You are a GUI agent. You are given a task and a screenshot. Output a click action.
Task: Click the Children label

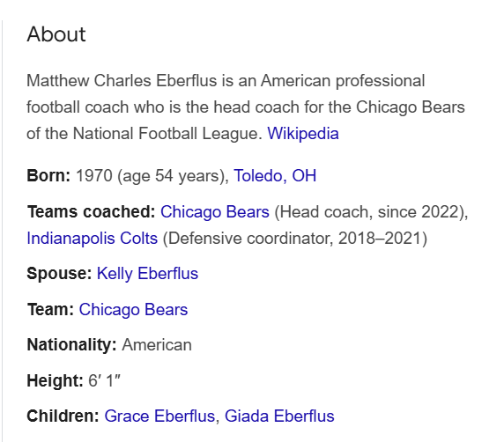(x=63, y=416)
